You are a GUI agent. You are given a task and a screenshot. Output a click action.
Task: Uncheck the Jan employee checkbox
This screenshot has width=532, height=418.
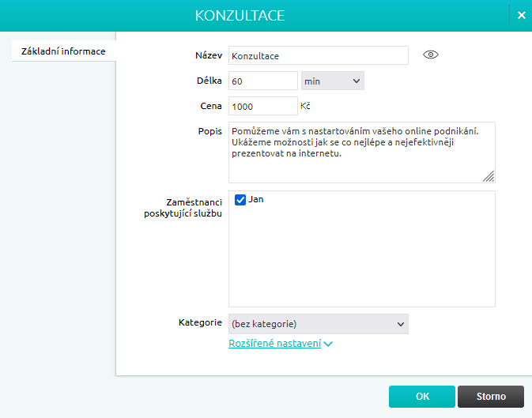click(x=241, y=200)
